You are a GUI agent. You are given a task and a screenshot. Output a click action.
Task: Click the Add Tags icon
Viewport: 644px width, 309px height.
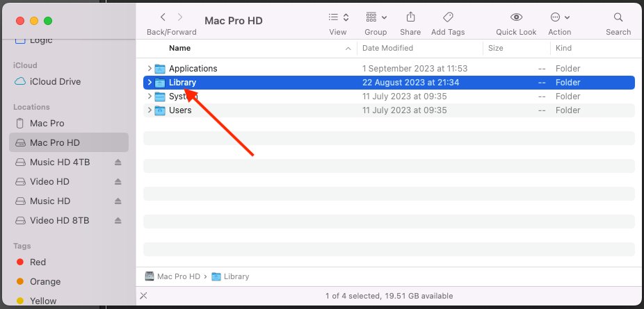448,17
